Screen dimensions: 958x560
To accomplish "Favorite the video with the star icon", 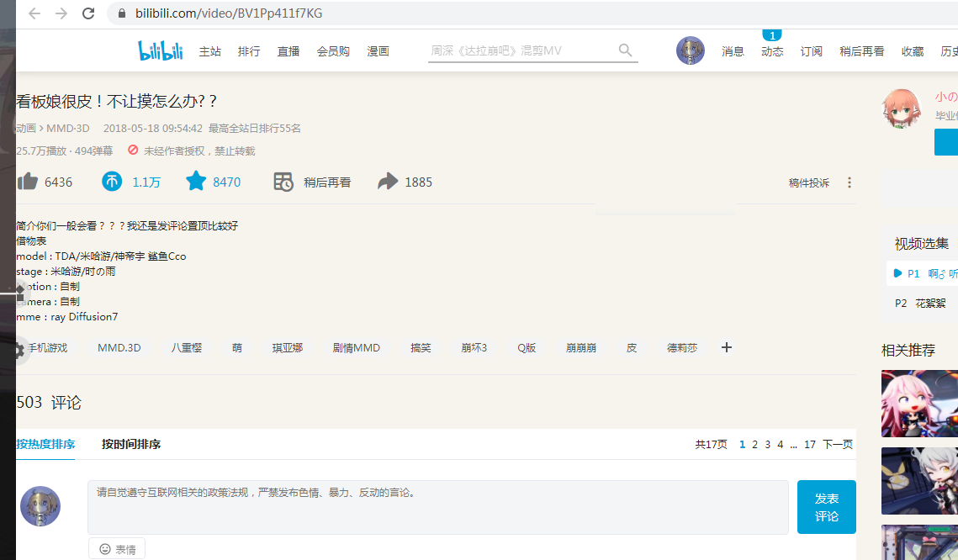I will click(x=196, y=182).
